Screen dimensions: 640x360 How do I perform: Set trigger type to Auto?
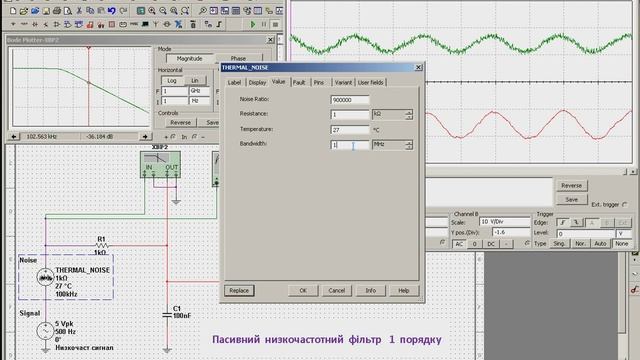(600, 244)
